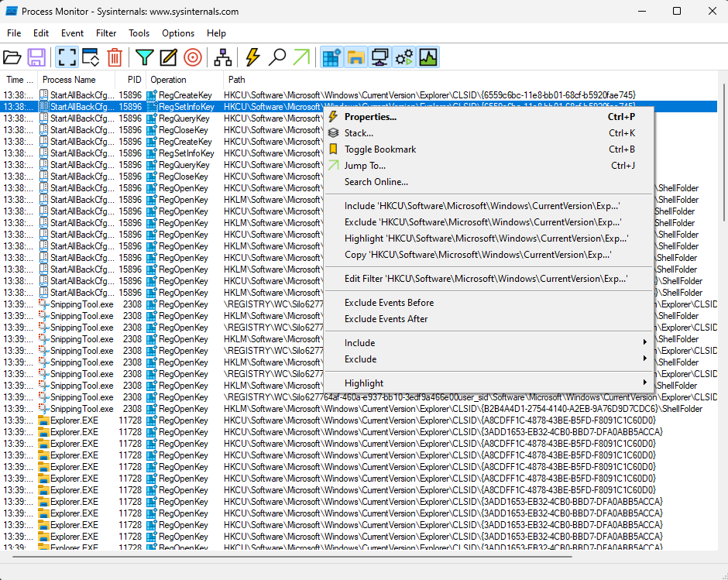Expand the Highlight submenu

pos(489,383)
